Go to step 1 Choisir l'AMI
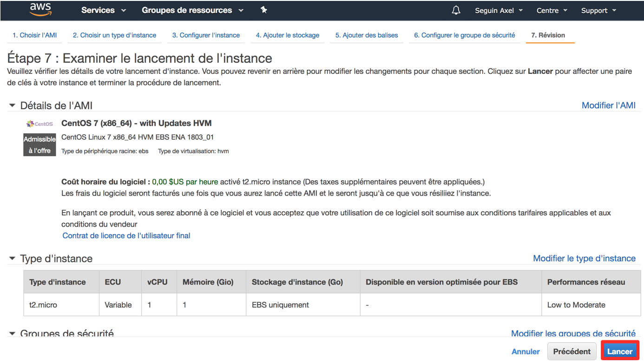This screenshot has height=364, width=644. point(34,35)
